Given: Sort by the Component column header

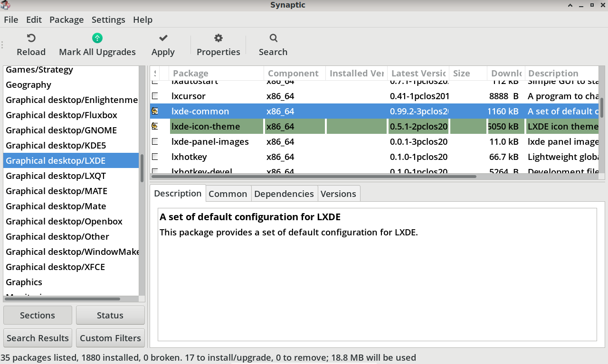Looking at the screenshot, I should [294, 73].
